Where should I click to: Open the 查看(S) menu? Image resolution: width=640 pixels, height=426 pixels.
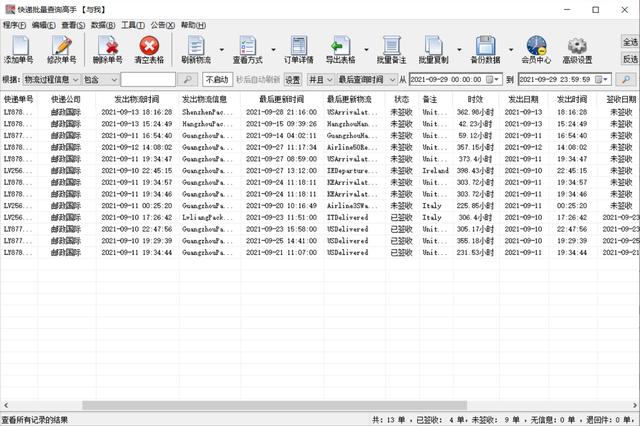(x=73, y=25)
